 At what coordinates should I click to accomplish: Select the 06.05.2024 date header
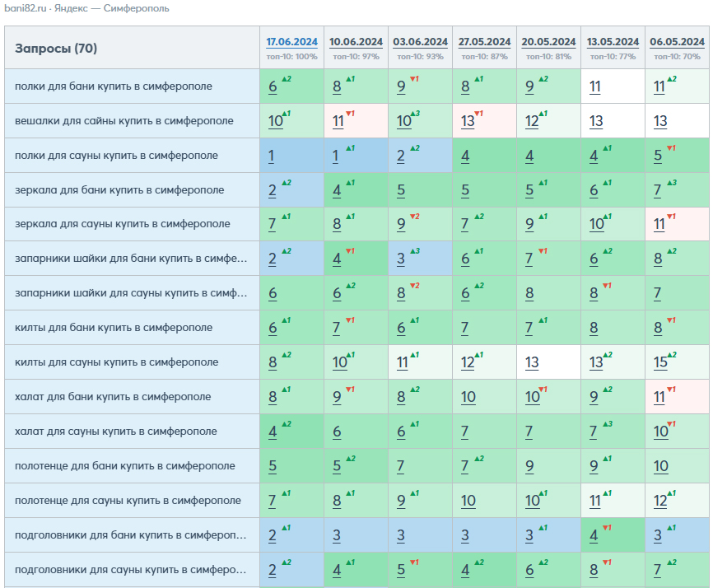(677, 42)
